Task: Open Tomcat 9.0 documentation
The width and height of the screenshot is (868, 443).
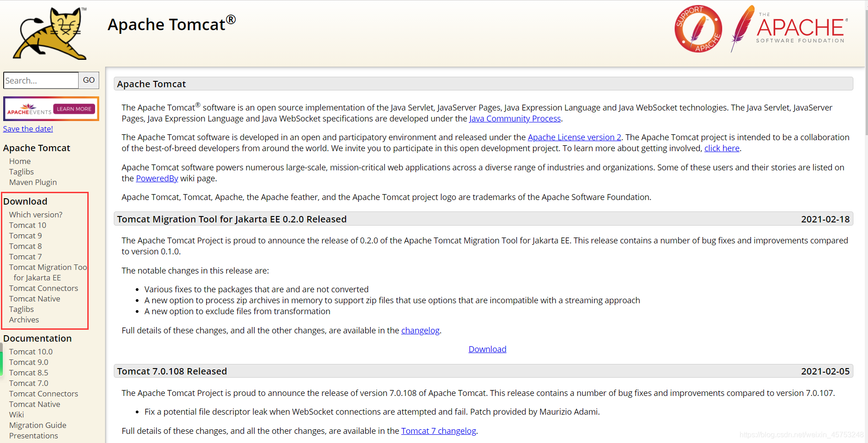Action: [29, 362]
